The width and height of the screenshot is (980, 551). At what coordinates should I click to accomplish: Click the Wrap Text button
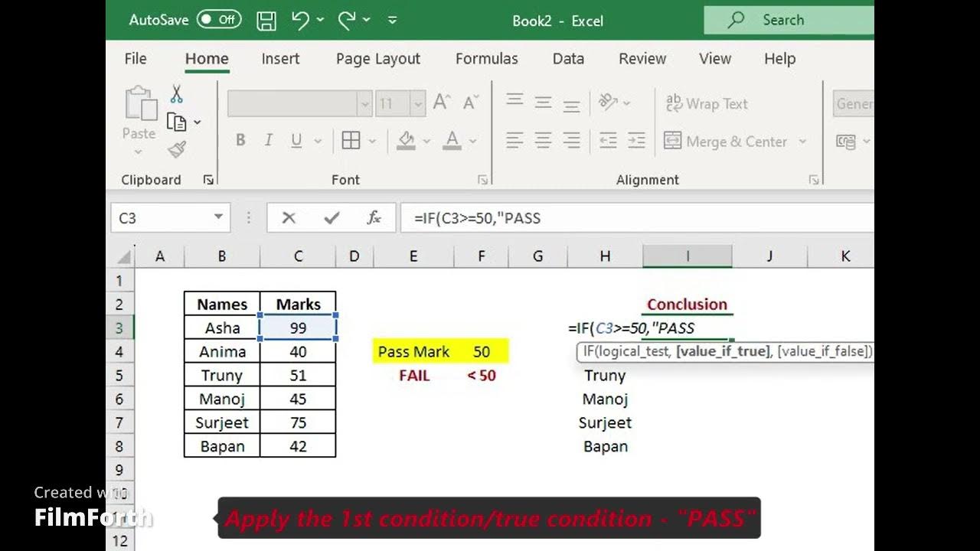coord(706,103)
